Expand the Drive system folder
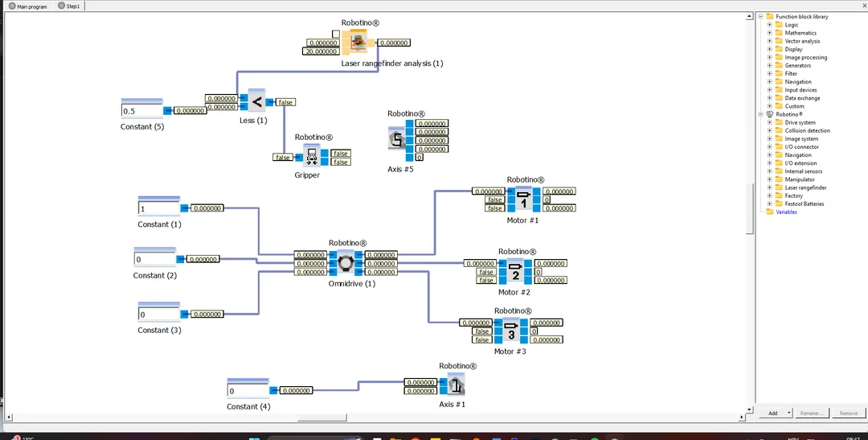 (x=769, y=123)
